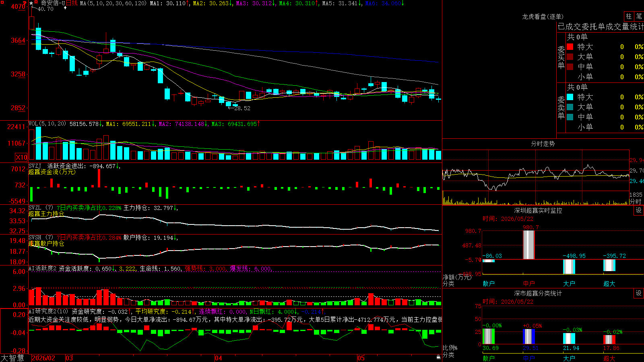Click the dark red 中单 buy order swatch
Viewport: 644px width, 362px height.
pyautogui.click(x=570, y=67)
